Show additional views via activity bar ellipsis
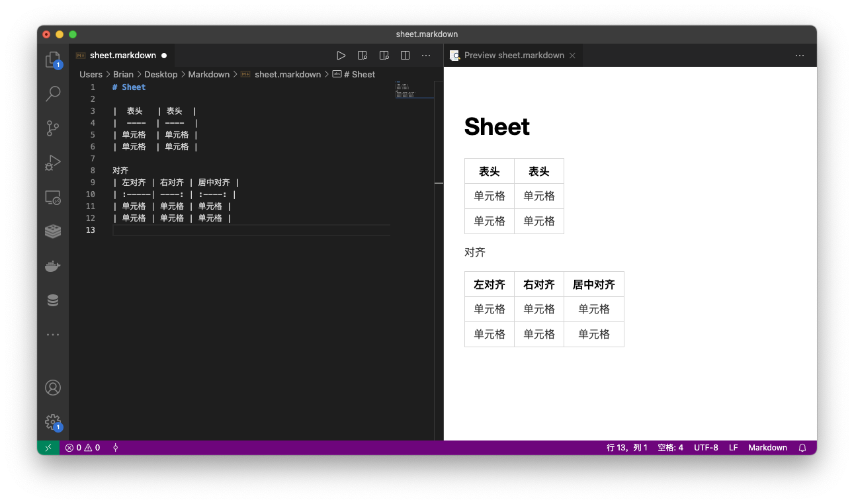This screenshot has height=504, width=854. (x=53, y=335)
